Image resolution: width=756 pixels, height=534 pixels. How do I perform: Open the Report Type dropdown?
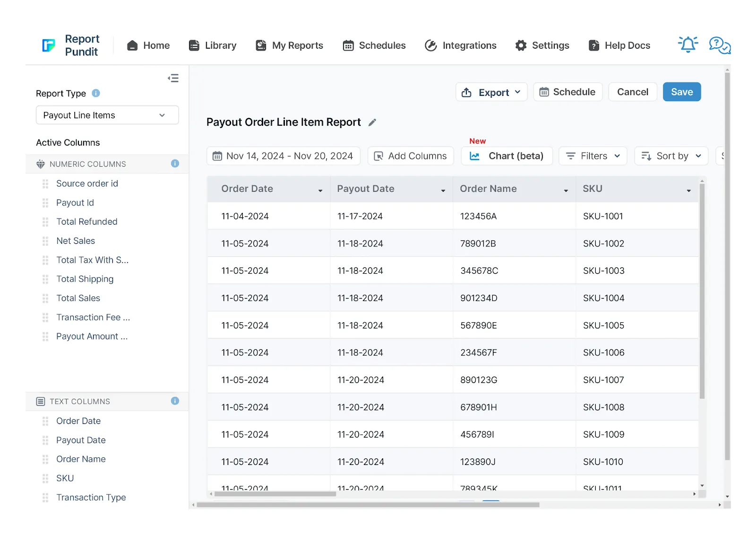point(107,115)
